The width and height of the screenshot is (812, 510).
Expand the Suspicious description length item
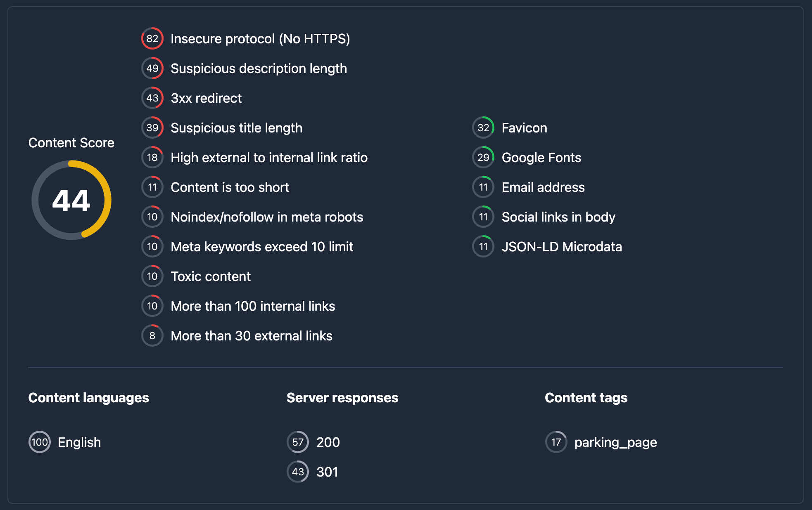click(x=259, y=68)
